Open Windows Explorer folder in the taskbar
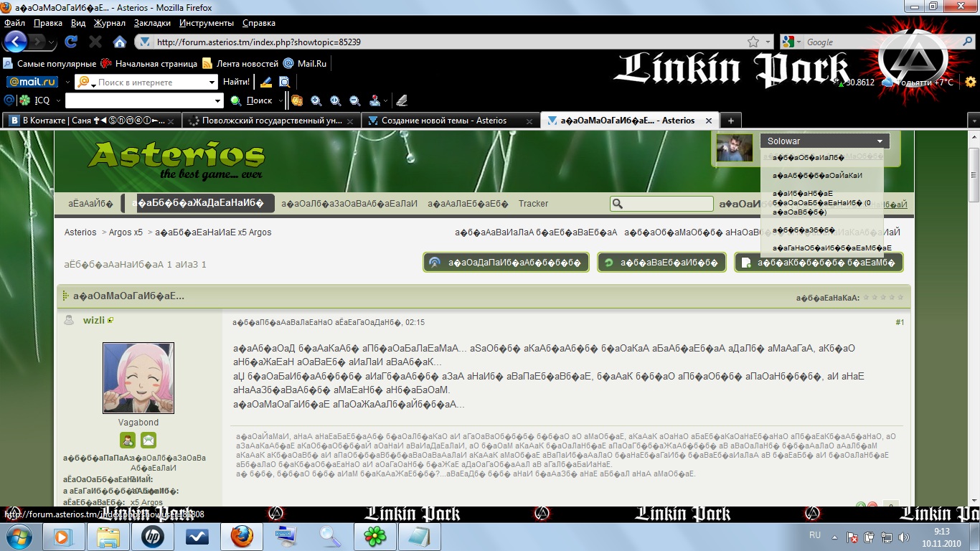The height and width of the screenshot is (551, 980). point(108,536)
